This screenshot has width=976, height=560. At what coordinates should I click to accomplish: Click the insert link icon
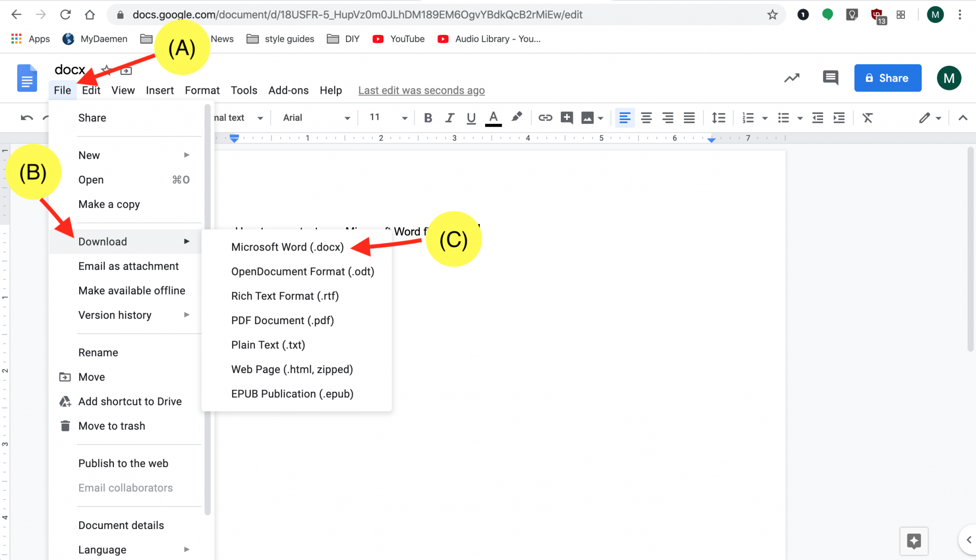pyautogui.click(x=545, y=117)
